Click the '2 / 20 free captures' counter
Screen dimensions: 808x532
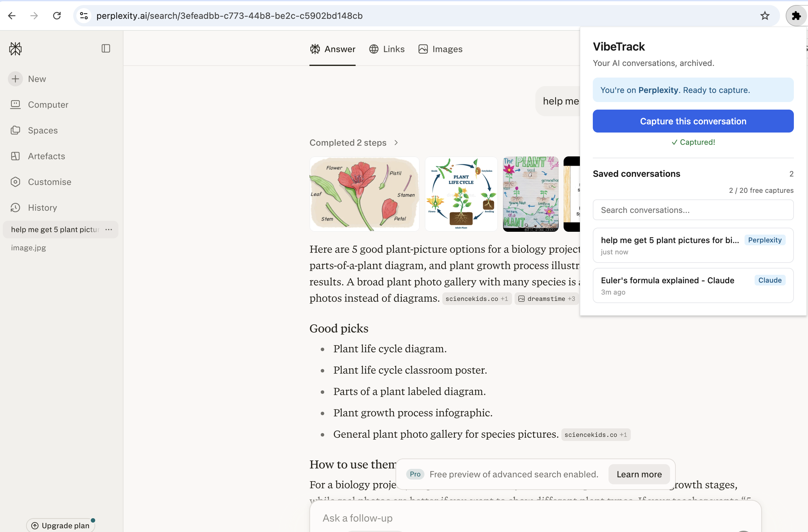[x=761, y=190]
